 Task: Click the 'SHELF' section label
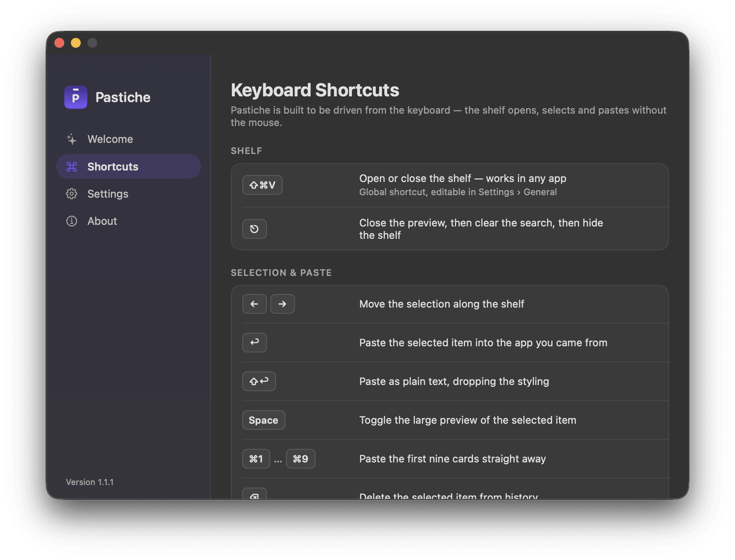[x=246, y=151]
